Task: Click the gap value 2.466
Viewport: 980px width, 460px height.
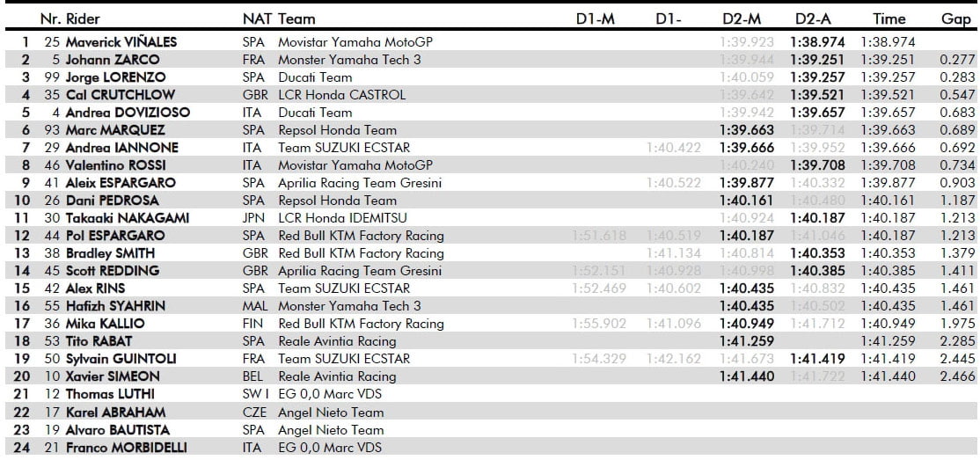Action: click(956, 376)
